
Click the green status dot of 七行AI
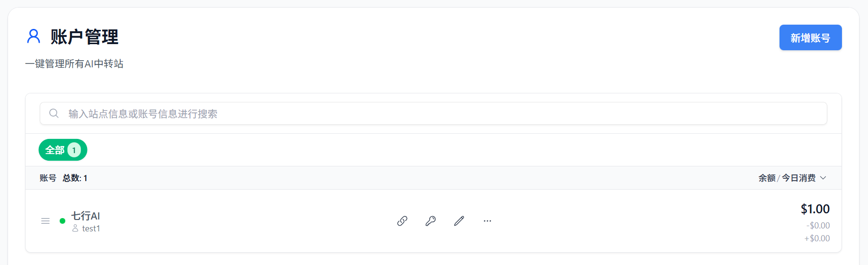pos(62,221)
